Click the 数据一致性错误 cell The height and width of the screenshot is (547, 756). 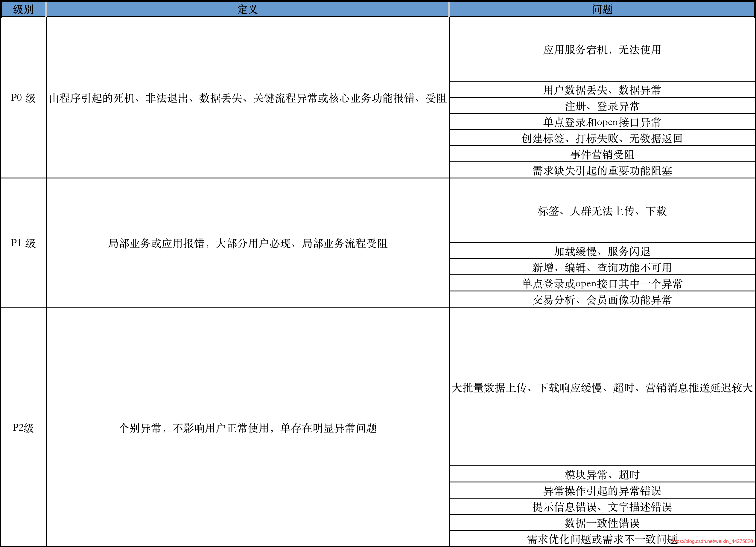pyautogui.click(x=602, y=523)
